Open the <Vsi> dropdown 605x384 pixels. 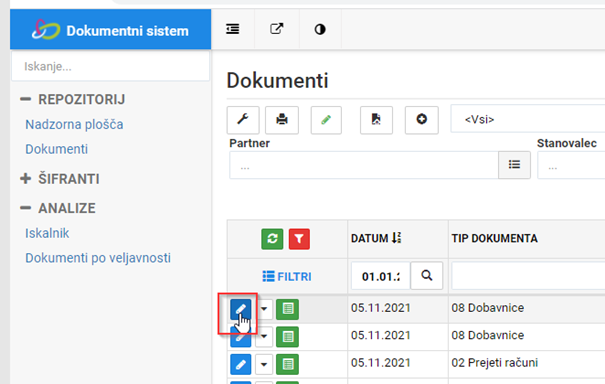(527, 119)
